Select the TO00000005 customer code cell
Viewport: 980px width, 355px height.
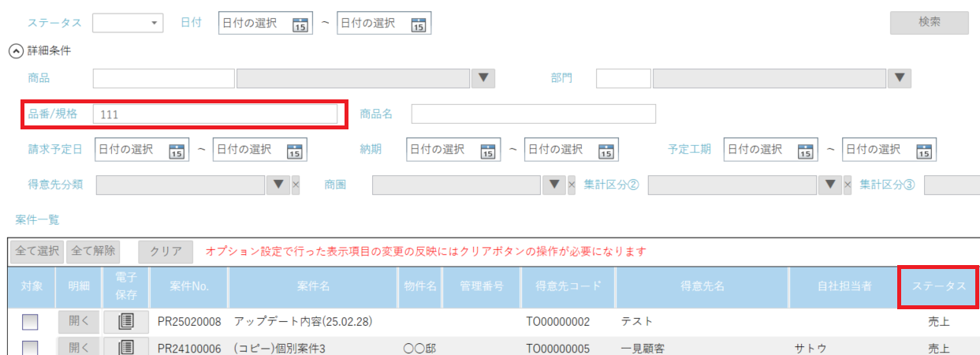[x=568, y=348]
